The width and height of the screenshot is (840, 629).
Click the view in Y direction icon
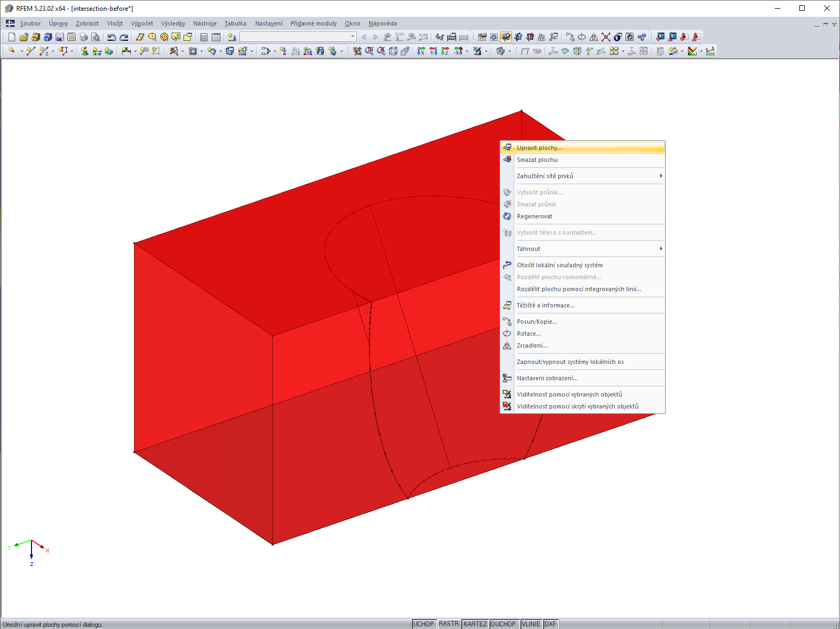(x=433, y=51)
